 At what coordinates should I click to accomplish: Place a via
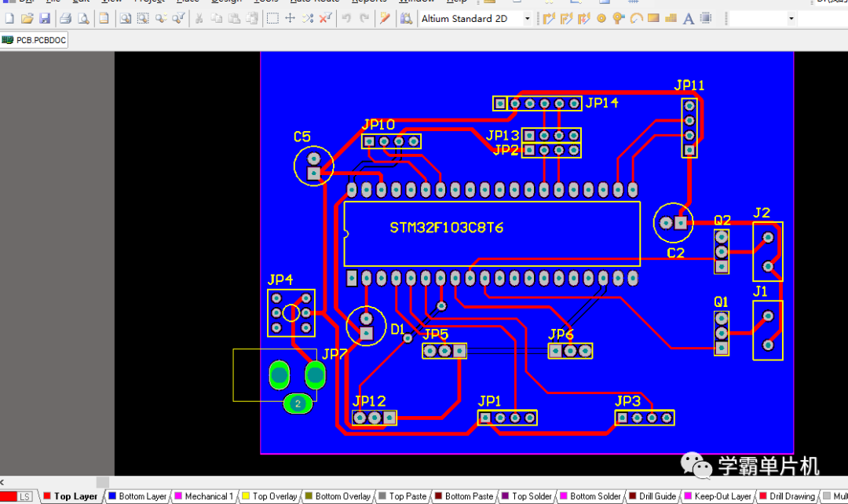click(x=618, y=19)
